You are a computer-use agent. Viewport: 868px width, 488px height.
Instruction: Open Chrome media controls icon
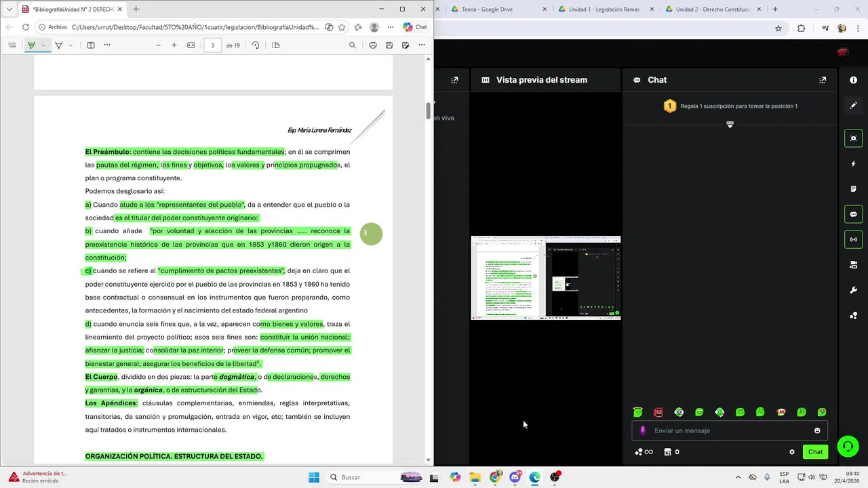pos(825,28)
